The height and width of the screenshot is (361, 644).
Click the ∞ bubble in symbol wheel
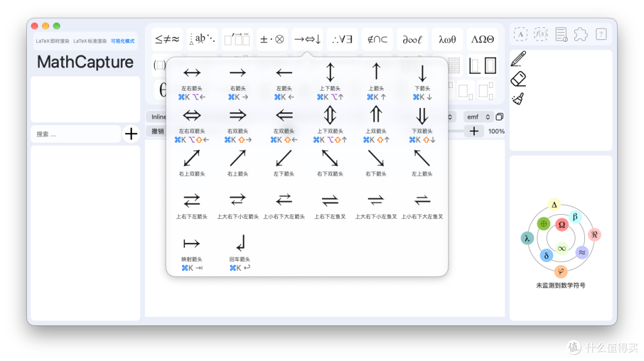pos(562,248)
